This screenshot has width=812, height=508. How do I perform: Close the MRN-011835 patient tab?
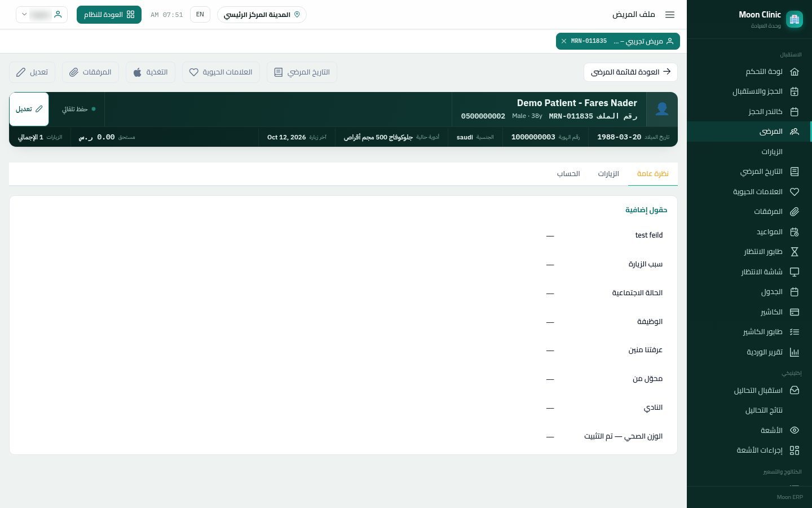click(564, 41)
